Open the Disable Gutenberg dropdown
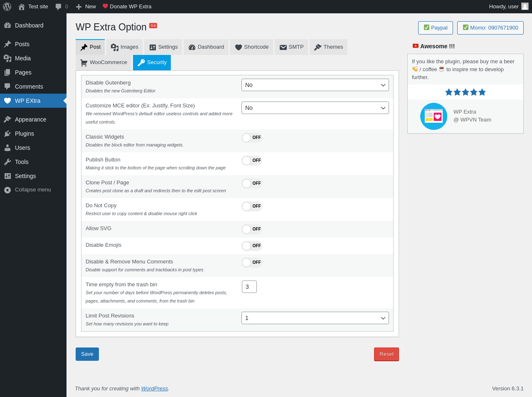This screenshot has height=397, width=532. pyautogui.click(x=315, y=85)
